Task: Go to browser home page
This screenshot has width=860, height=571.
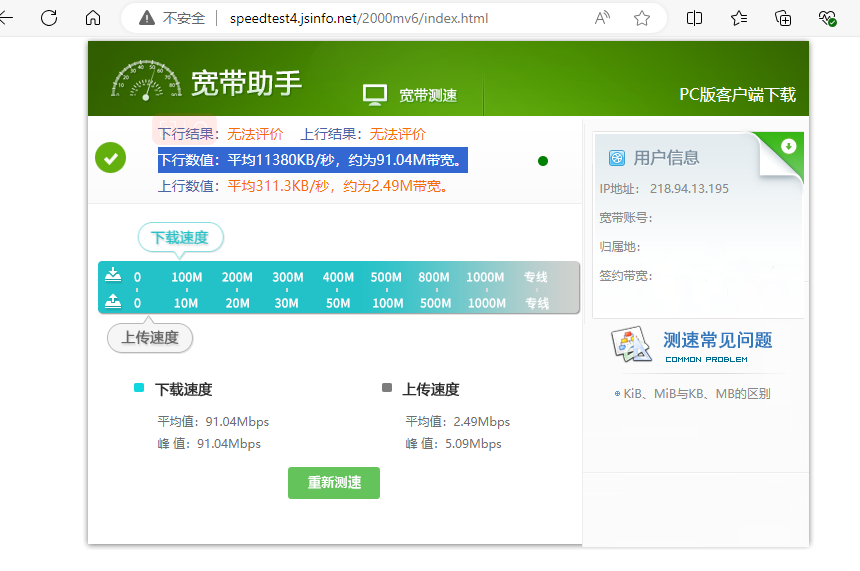Action: [x=93, y=18]
